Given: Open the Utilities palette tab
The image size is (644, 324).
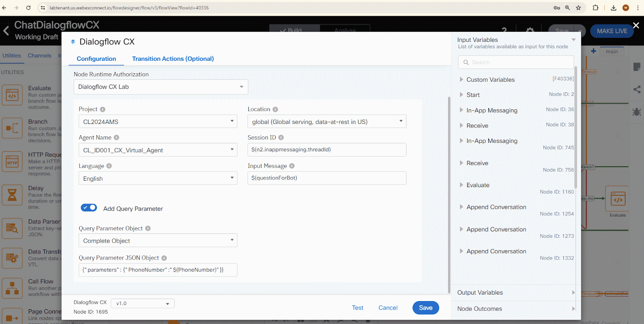Looking at the screenshot, I should tap(12, 56).
